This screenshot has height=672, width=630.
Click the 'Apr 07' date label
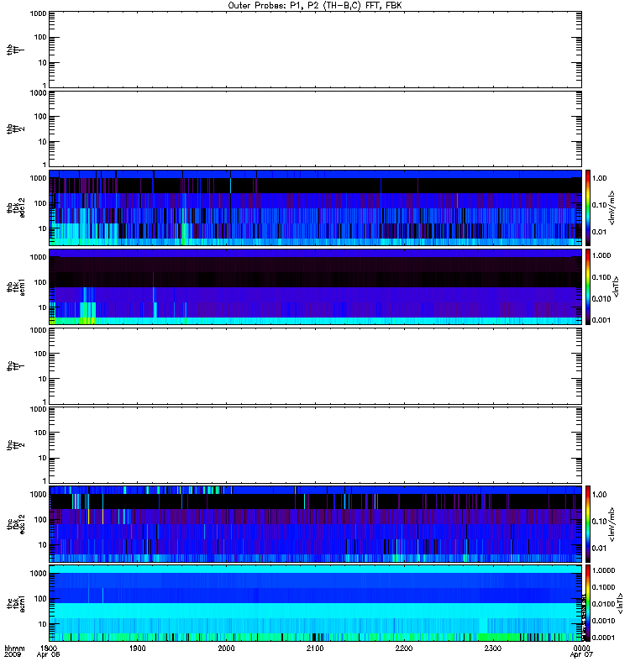point(581,655)
